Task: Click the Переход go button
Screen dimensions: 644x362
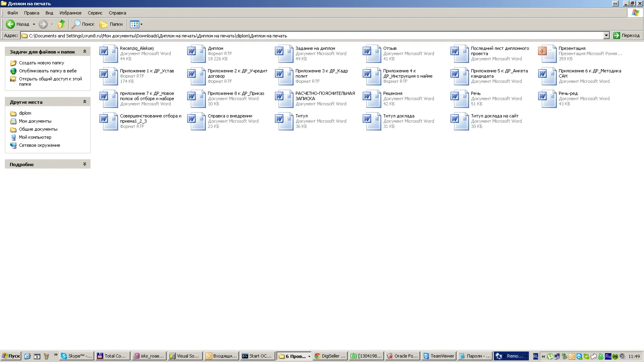Action: click(626, 35)
